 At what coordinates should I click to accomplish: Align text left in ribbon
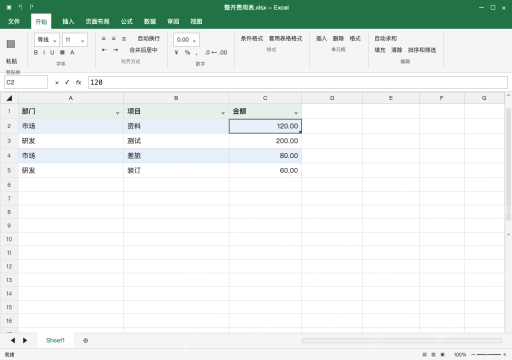click(x=104, y=39)
